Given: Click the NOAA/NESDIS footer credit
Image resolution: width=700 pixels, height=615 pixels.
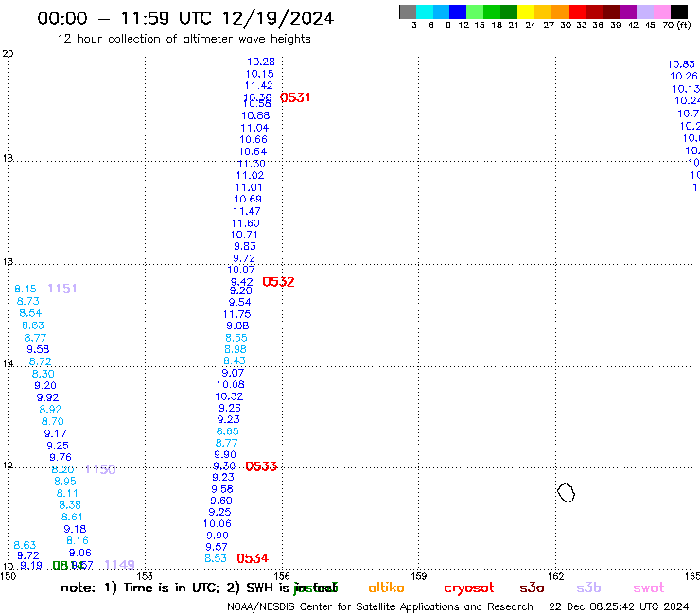Looking at the screenshot, I should click(380, 606).
